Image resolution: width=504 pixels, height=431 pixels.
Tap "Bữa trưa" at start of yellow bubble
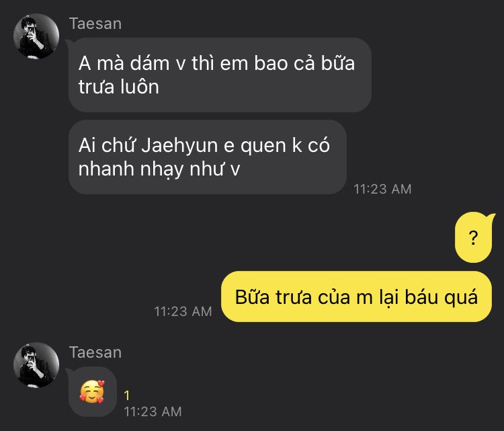point(274,297)
